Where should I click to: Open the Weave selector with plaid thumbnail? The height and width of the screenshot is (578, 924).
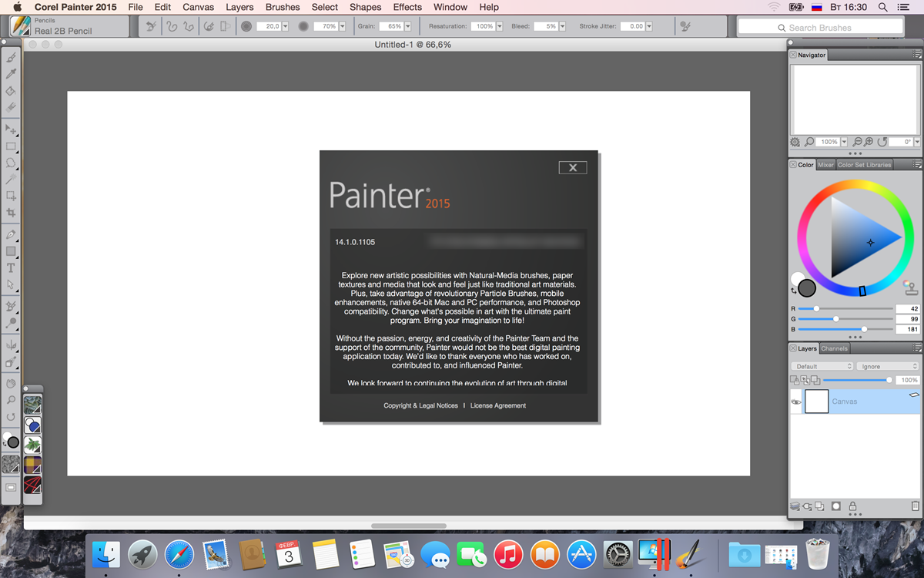click(x=32, y=465)
